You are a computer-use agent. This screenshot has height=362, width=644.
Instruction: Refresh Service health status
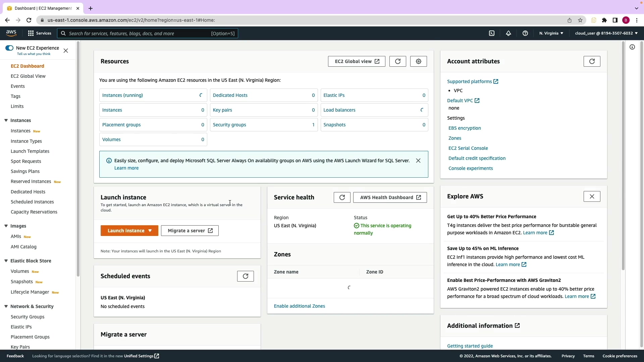tap(342, 197)
